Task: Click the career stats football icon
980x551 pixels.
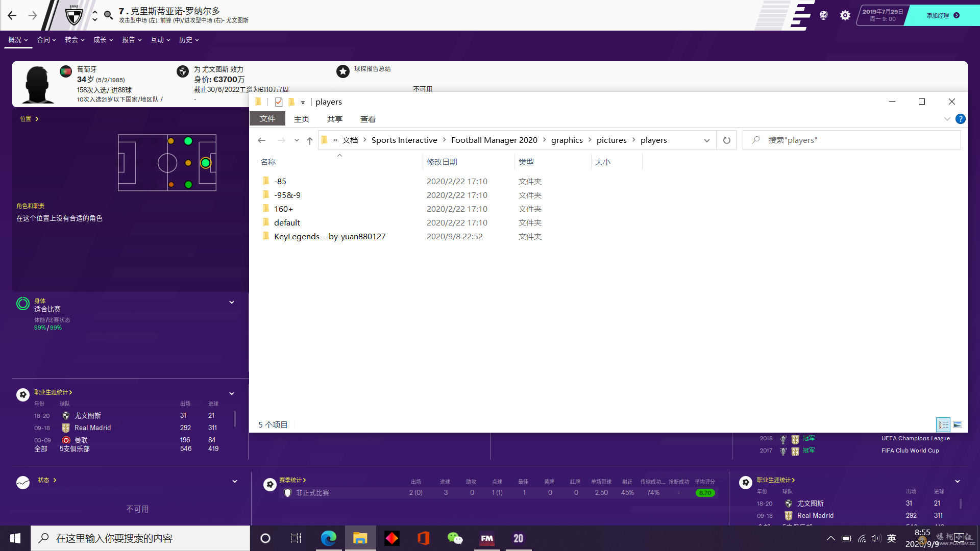Action: coord(23,394)
